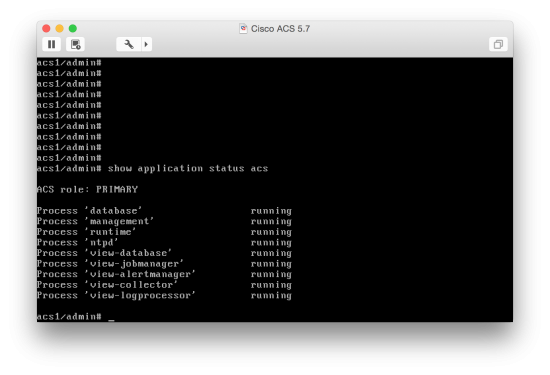
Task: Pause the virtual machine
Action: [52, 44]
